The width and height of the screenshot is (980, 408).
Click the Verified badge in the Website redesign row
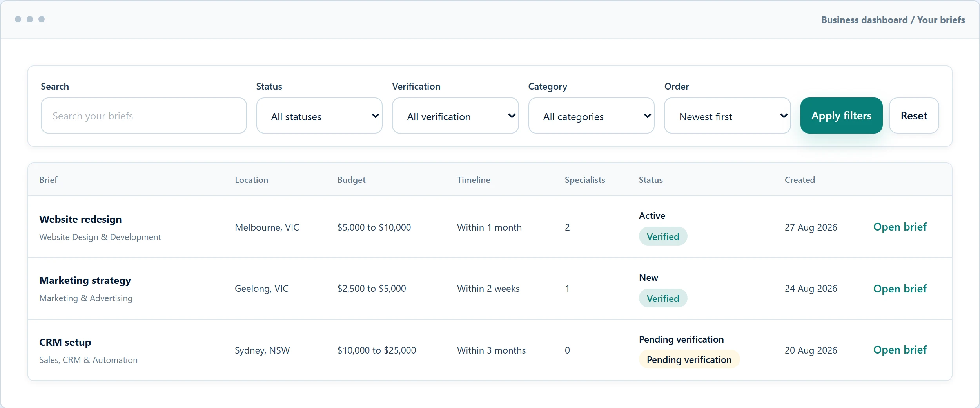(663, 236)
